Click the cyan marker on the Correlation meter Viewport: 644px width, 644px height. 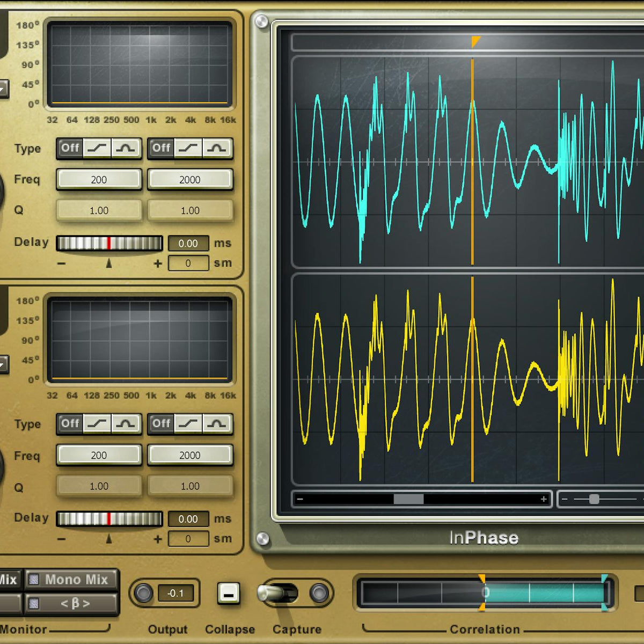point(605,592)
